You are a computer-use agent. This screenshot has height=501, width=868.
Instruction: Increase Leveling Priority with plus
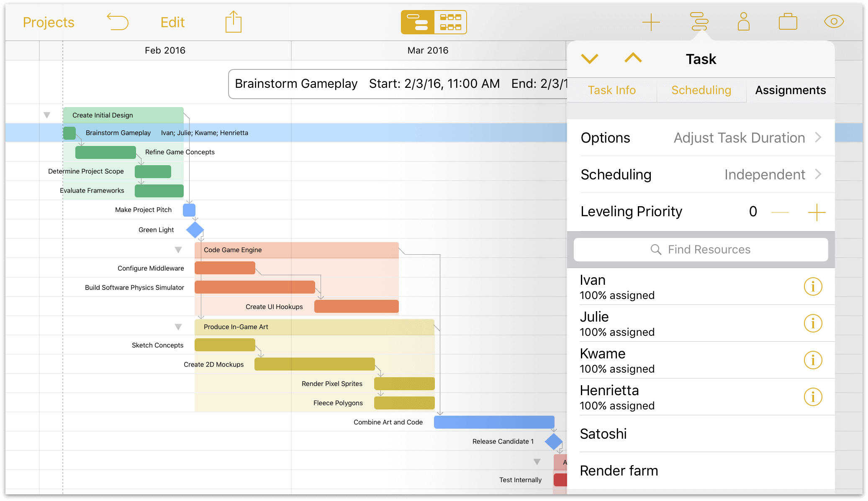point(817,212)
